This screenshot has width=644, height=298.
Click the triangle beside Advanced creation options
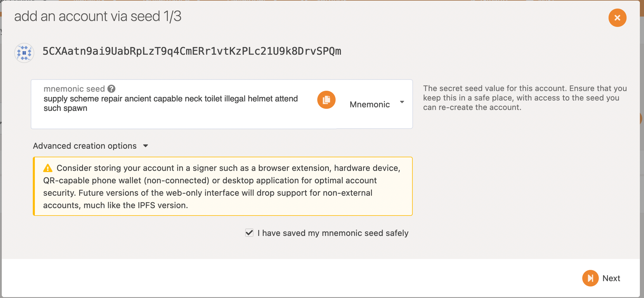pyautogui.click(x=145, y=146)
